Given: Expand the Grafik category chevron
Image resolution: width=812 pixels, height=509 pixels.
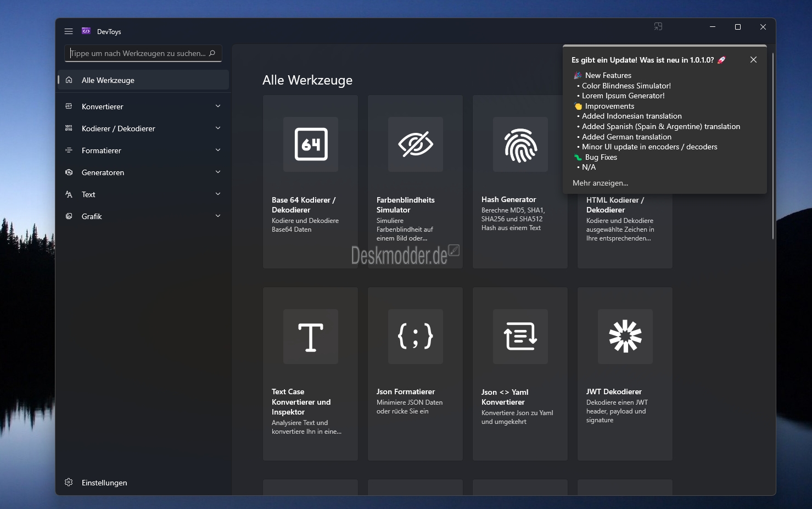Looking at the screenshot, I should pos(218,216).
